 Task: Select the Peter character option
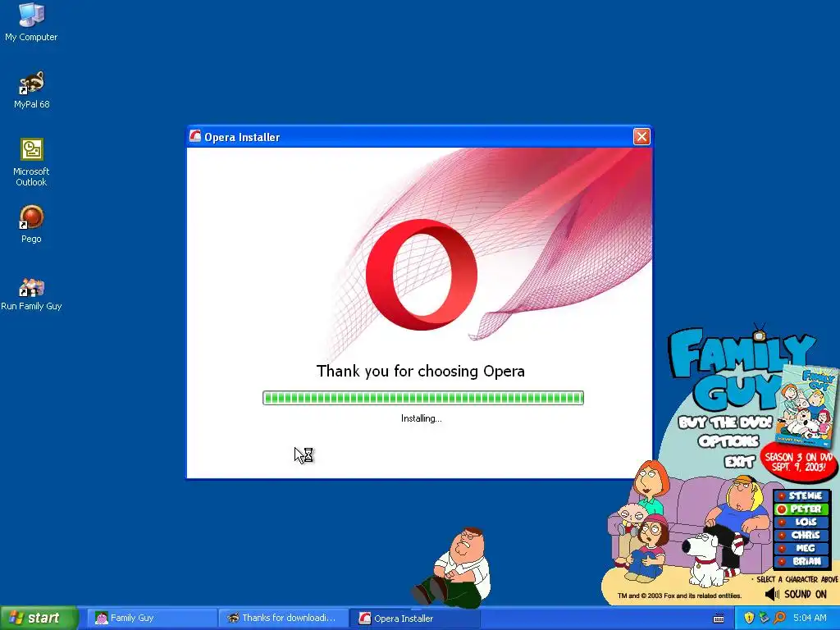pos(801,509)
